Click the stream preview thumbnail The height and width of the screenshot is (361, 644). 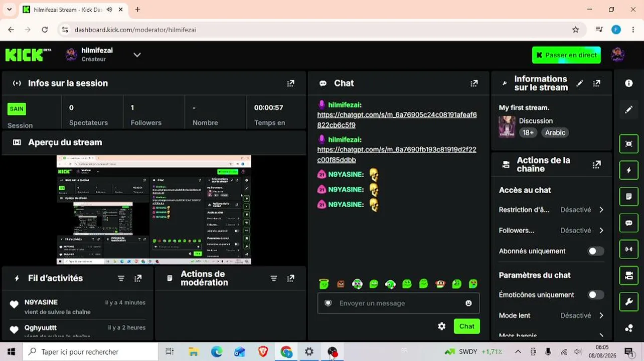[x=153, y=210]
